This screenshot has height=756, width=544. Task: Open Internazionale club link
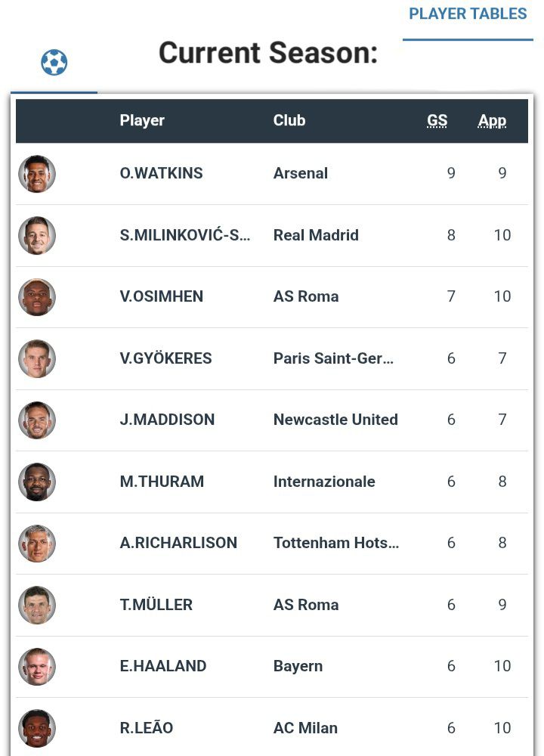tap(324, 482)
